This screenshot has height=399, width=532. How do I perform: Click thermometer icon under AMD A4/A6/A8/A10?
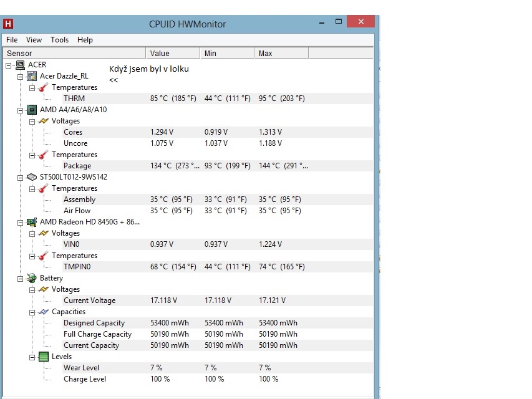(x=44, y=155)
